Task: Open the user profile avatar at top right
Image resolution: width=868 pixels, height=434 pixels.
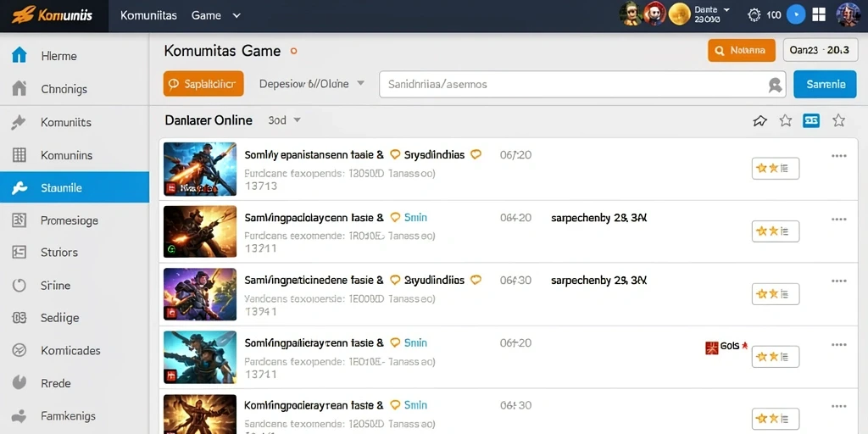Action: (x=848, y=15)
